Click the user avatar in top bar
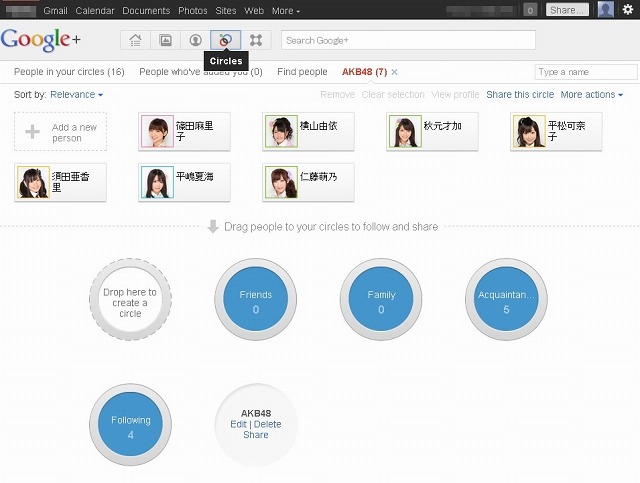Viewport: 640px width, 483px height. tap(606, 9)
